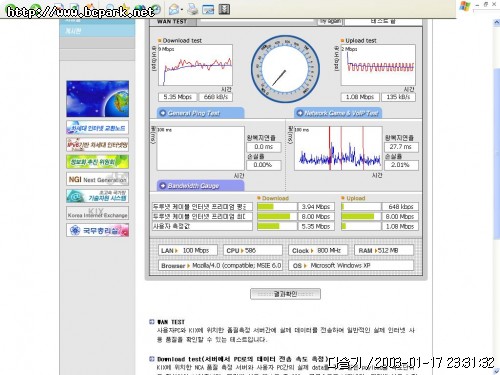Click the Try again button
The height and width of the screenshot is (375, 500).
(330, 21)
